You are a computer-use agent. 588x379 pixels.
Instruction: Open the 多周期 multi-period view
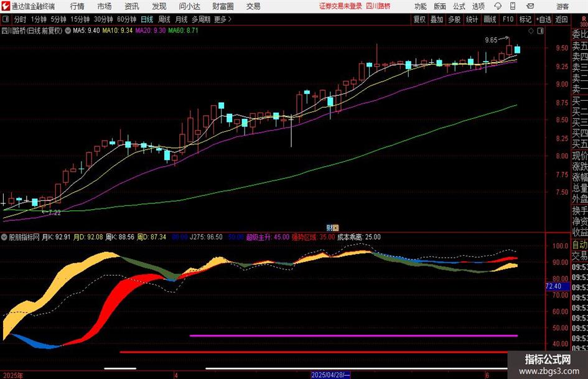click(x=201, y=19)
